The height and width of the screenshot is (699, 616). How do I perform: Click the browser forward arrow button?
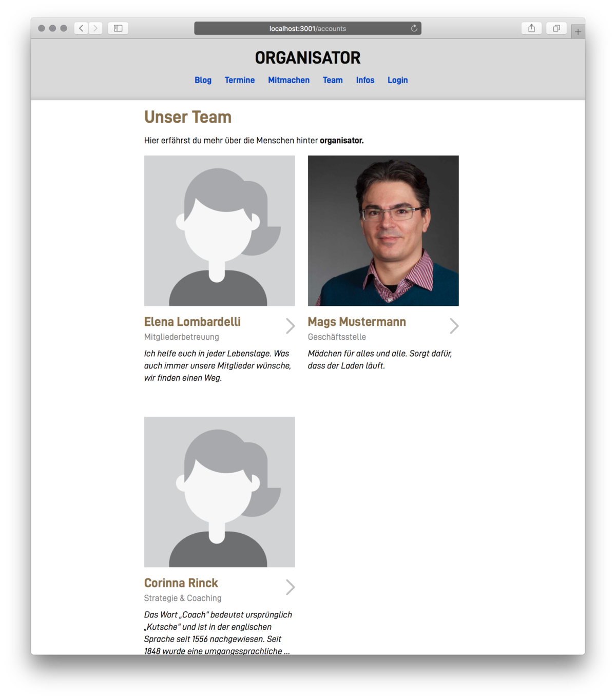[95, 28]
